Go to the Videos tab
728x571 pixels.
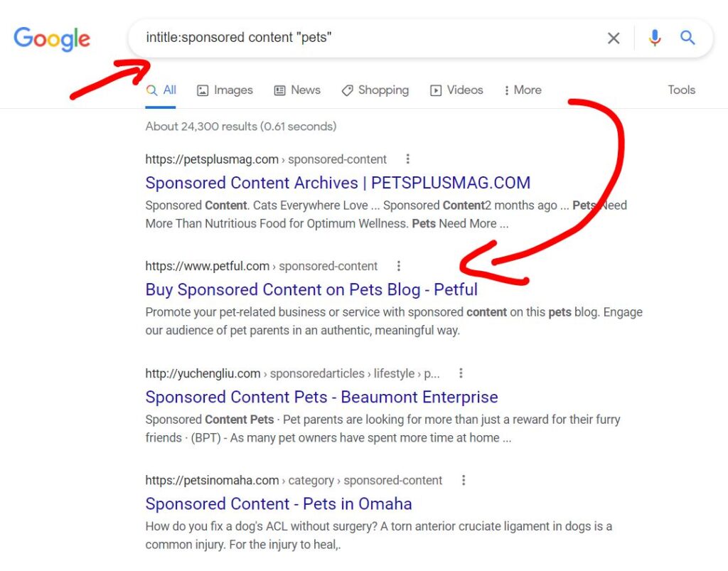456,90
